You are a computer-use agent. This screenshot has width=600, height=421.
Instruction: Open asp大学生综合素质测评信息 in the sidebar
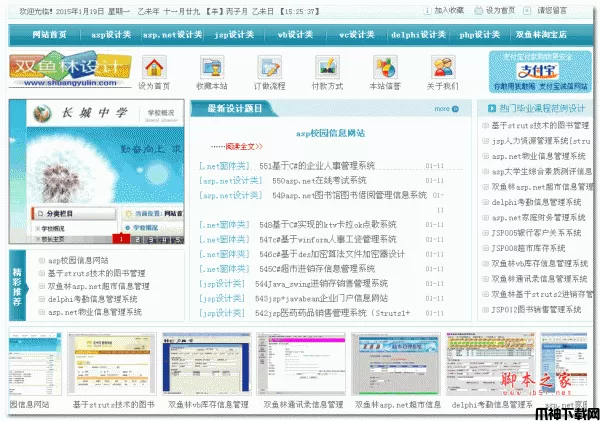[541, 171]
